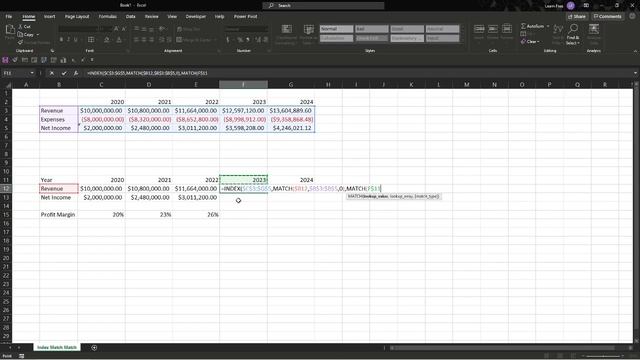The width and height of the screenshot is (640, 360).
Task: Confirm formula with the checkmark icon
Action: tap(64, 73)
